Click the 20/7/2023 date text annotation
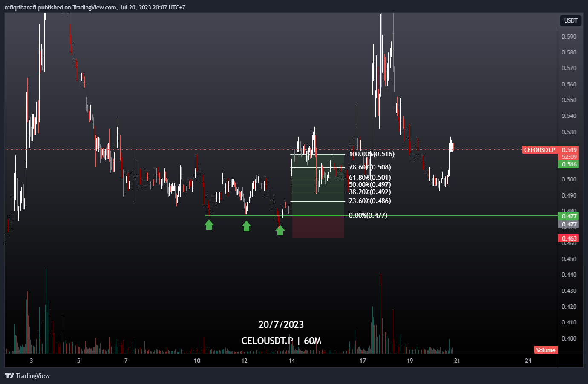588x384 pixels. (281, 324)
